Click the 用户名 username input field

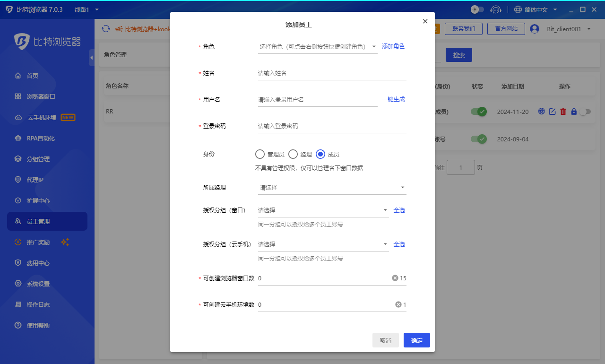(x=318, y=100)
